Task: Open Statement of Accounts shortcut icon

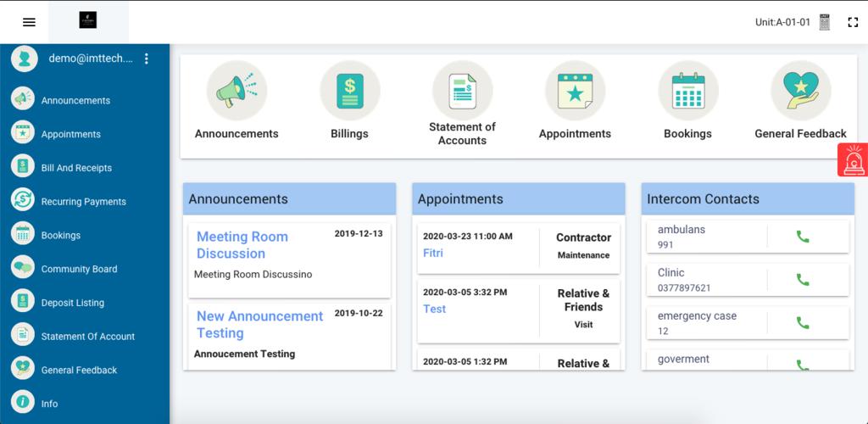Action: point(463,90)
